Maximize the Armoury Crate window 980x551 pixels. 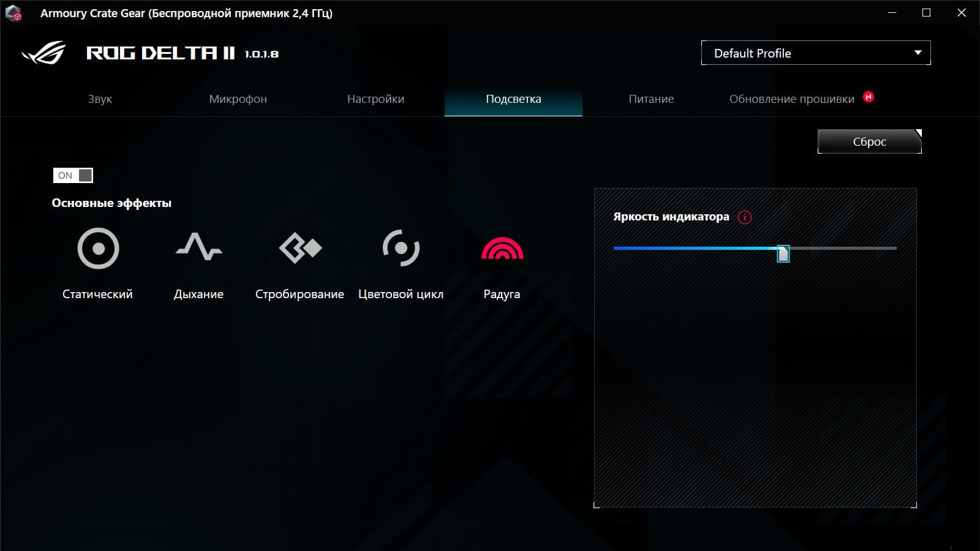pyautogui.click(x=926, y=13)
